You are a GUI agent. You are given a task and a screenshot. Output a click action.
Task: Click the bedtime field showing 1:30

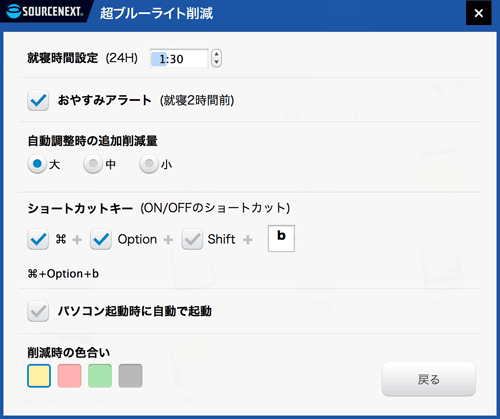coord(179,59)
